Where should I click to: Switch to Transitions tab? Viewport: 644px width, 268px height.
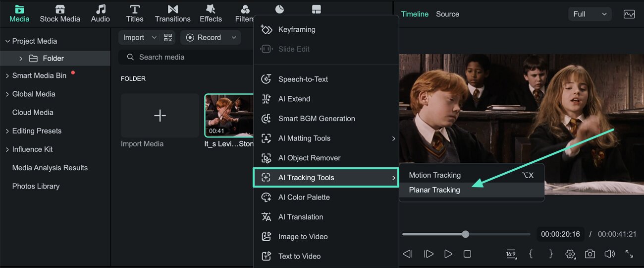(x=172, y=14)
